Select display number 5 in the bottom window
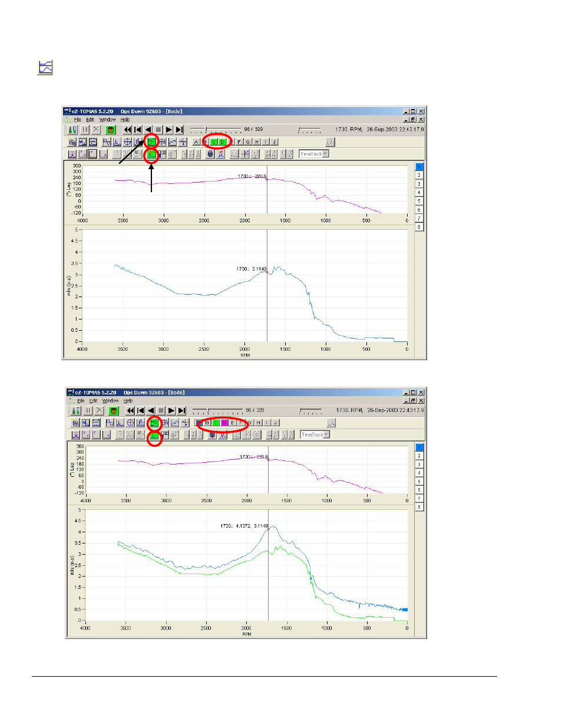The image size is (562, 728). [419, 482]
